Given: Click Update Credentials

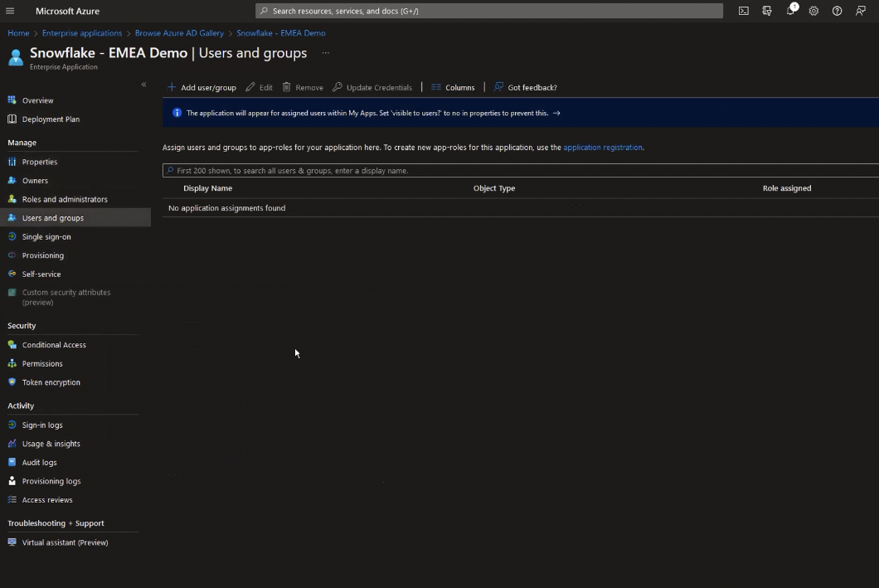Looking at the screenshot, I should [372, 87].
